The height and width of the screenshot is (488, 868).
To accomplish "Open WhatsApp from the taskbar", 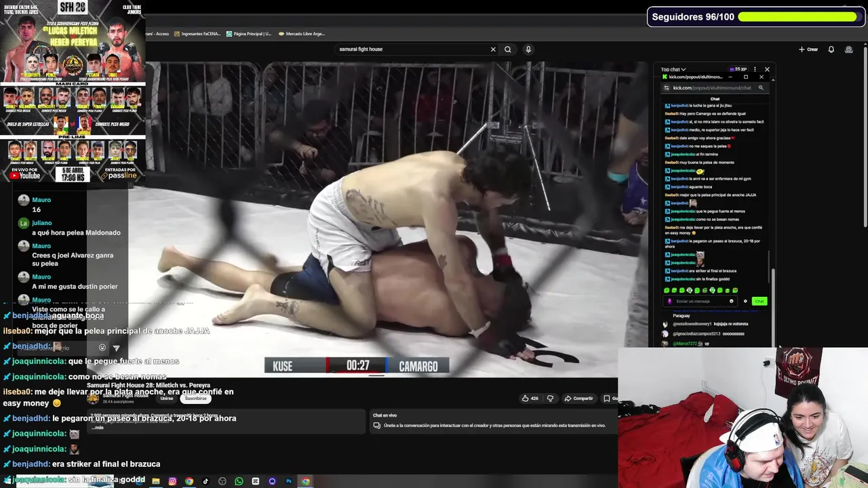I will click(x=239, y=481).
